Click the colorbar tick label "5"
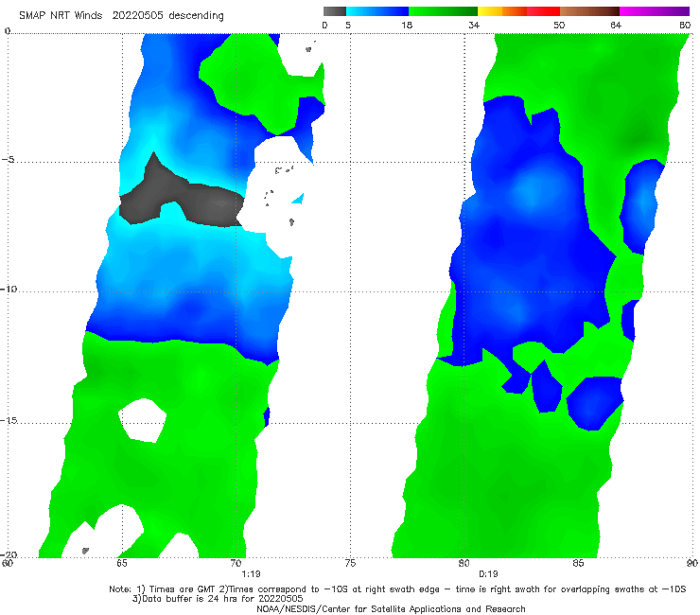Screen dimensions: 700x615 348,26
